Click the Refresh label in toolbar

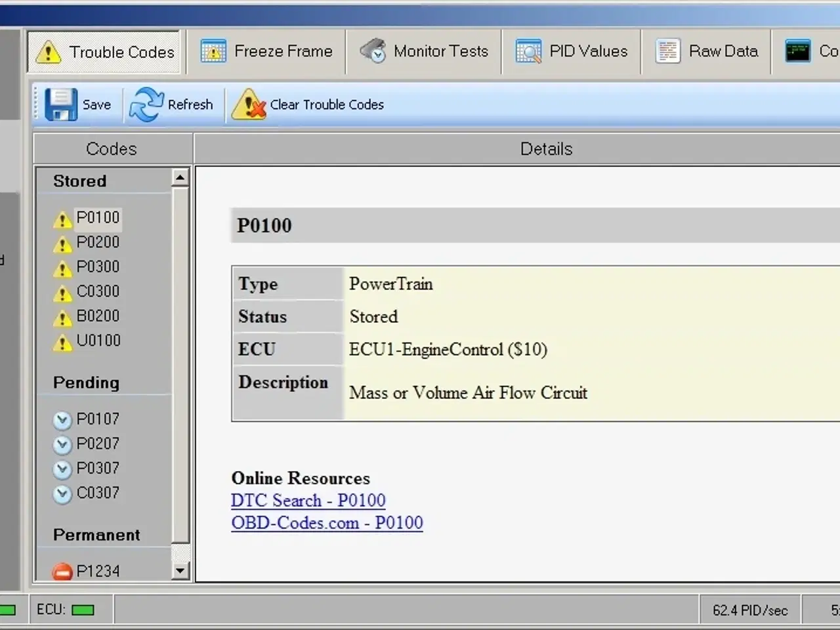pos(190,104)
